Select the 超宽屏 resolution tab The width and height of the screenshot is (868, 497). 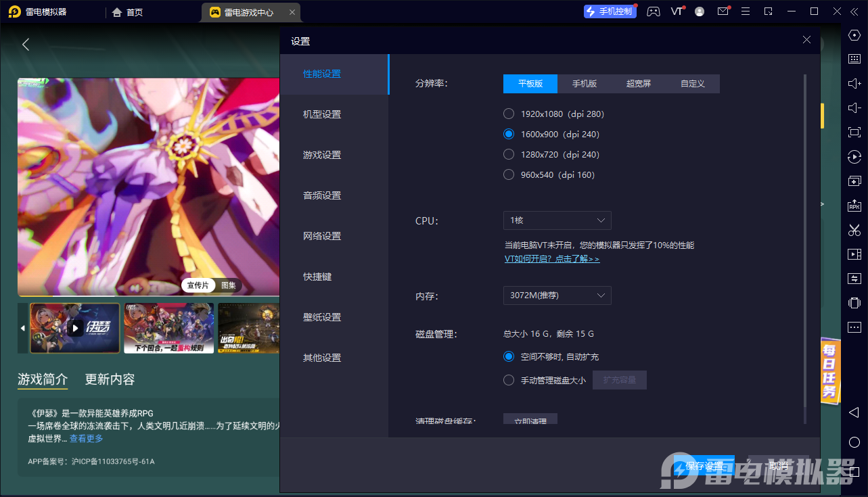(639, 83)
